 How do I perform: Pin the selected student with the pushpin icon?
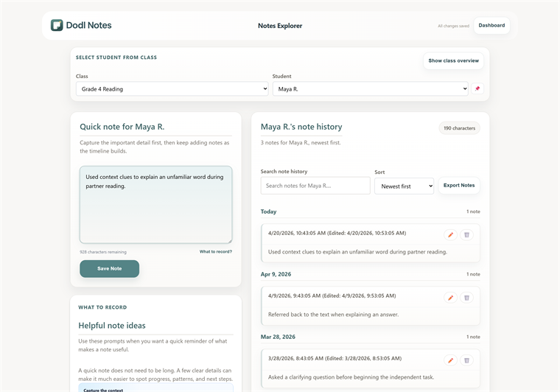[477, 88]
